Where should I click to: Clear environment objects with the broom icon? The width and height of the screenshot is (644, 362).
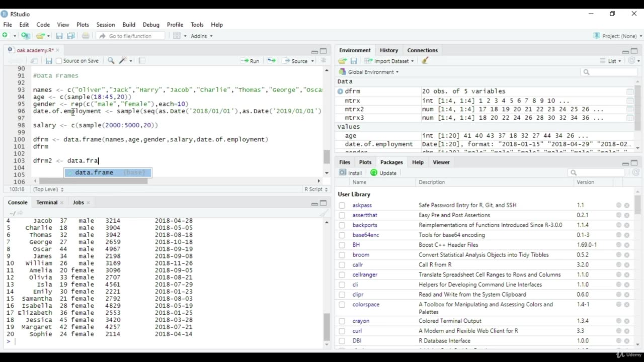[x=425, y=61]
